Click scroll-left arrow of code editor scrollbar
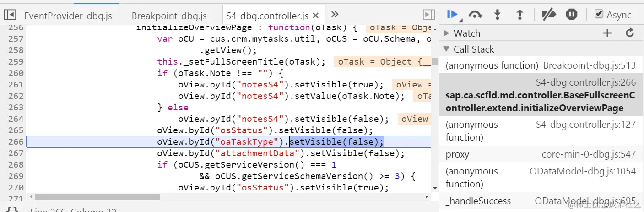The image size is (644, 212). click(31, 197)
